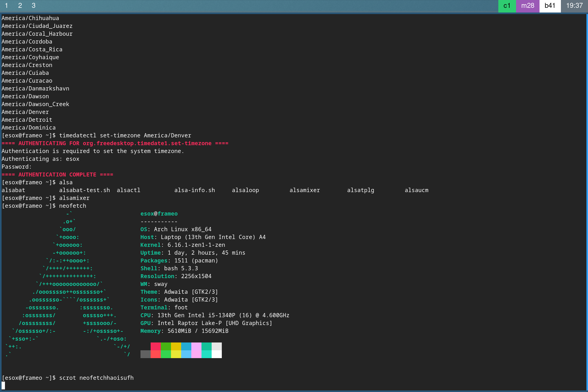Switch to workspace 1 in the bar

coord(6,5)
